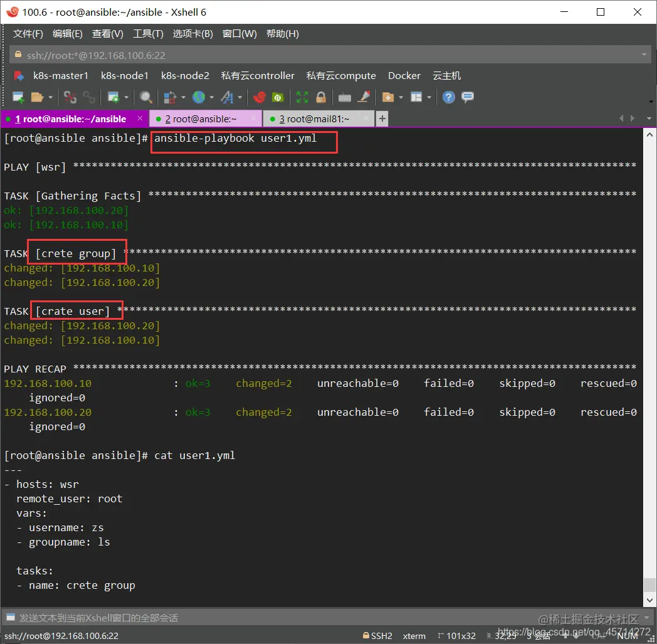The image size is (657, 644).
Task: Click the green Xftp icon
Action: (277, 97)
